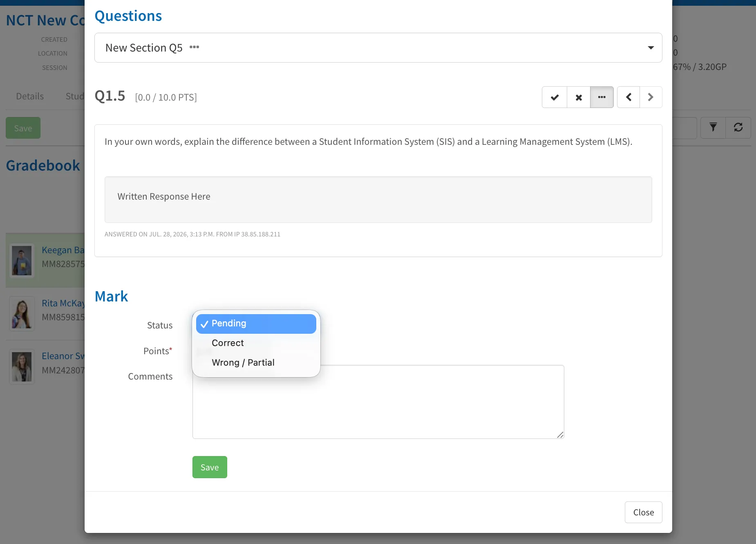
Task: Click the refresh icon in Gradebook toolbar
Action: tap(738, 128)
